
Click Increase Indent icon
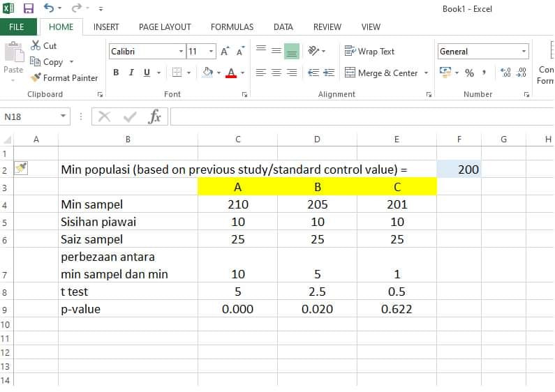(329, 73)
